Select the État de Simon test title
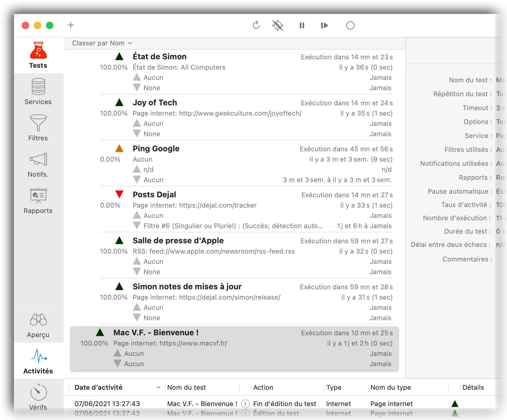Image resolution: width=507 pixels, height=420 pixels. coord(160,57)
